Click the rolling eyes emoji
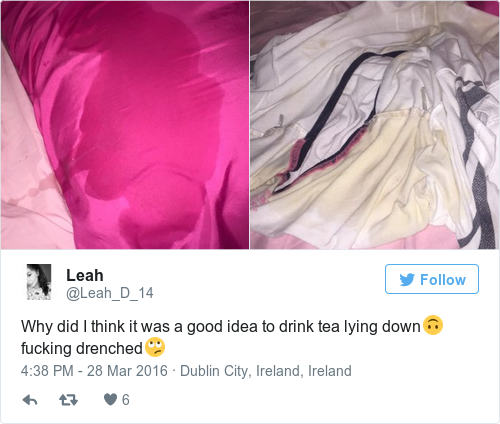 coord(155,347)
